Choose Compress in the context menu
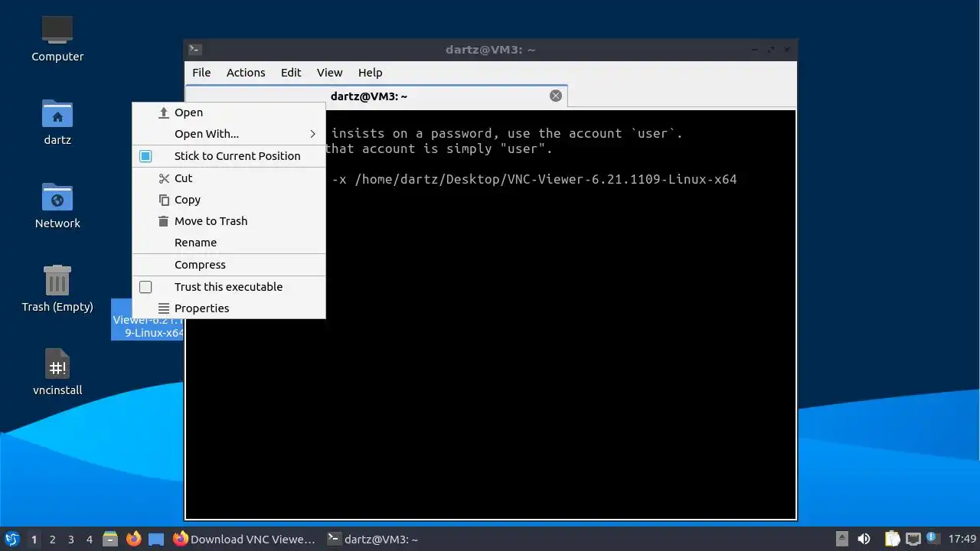Screen dimensions: 980x551 (229, 265)
